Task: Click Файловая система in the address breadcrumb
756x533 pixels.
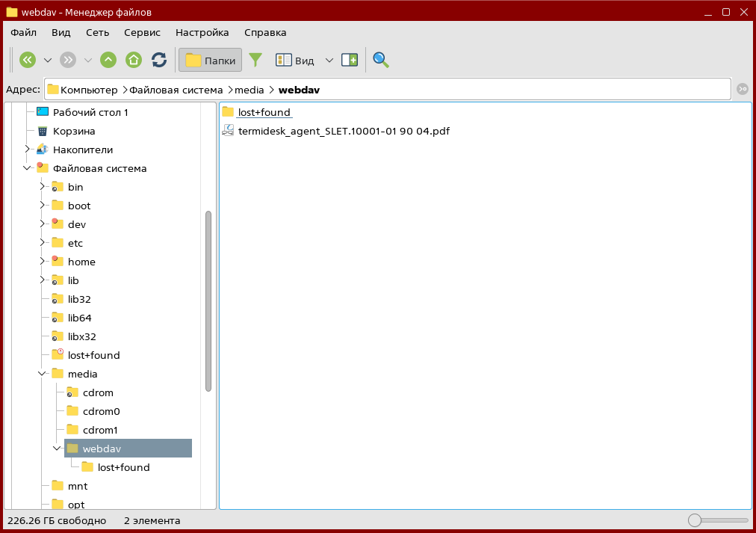Action: point(176,90)
